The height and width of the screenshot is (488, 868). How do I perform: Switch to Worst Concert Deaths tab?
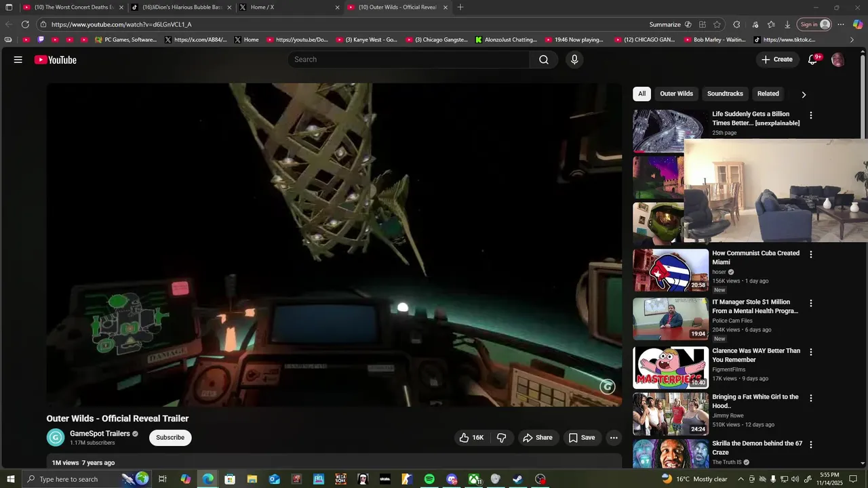pos(74,7)
